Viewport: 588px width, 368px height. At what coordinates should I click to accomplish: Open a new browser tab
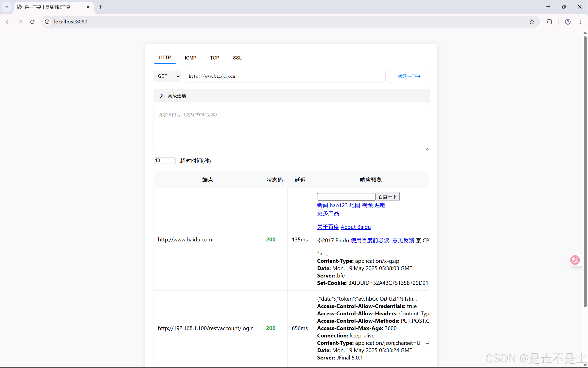pos(101,7)
